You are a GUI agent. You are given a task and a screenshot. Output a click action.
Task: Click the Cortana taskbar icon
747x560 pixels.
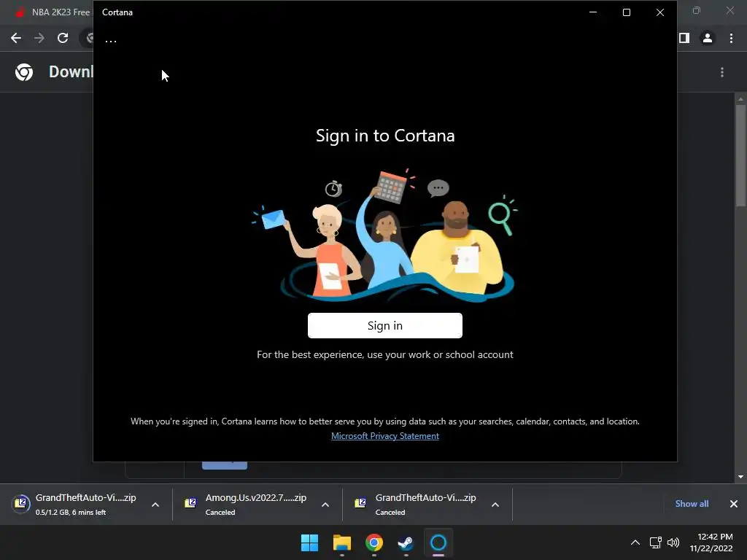[438, 542]
